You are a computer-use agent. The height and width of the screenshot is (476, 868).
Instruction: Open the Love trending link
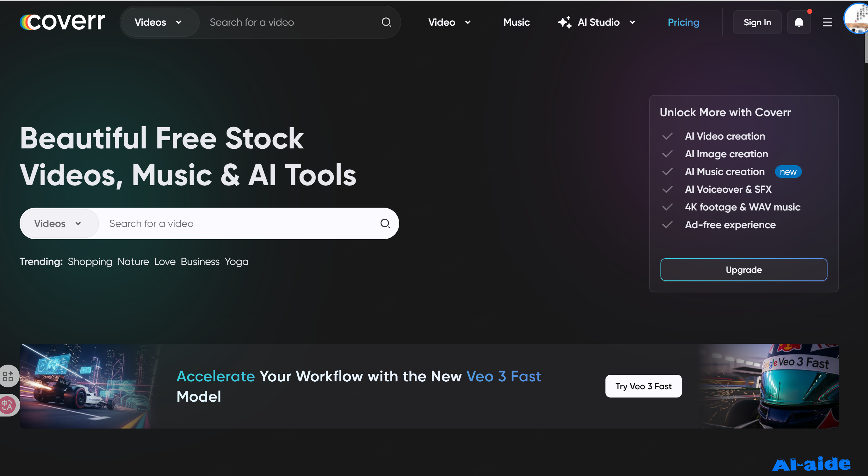(165, 262)
